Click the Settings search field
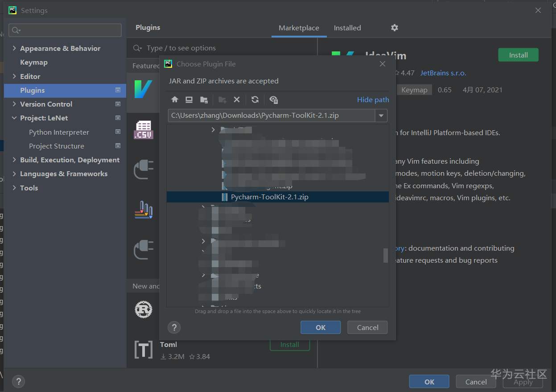The image size is (556, 392). click(65, 30)
